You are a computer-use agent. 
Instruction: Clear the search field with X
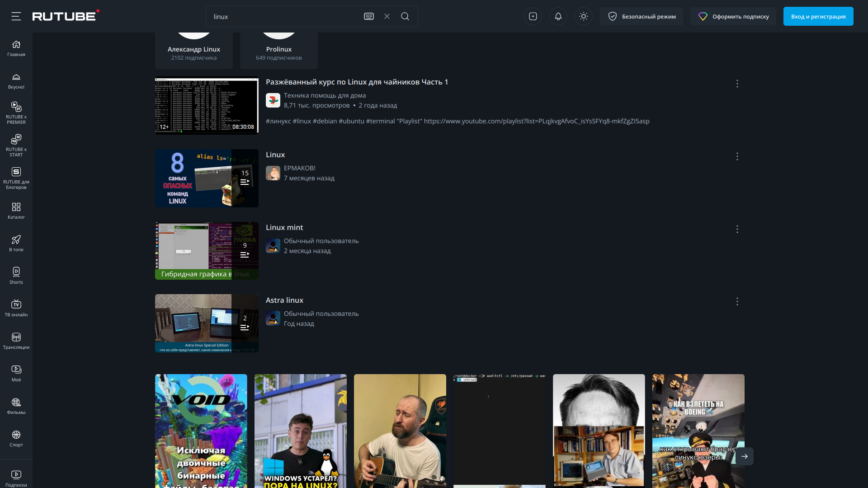(x=387, y=16)
